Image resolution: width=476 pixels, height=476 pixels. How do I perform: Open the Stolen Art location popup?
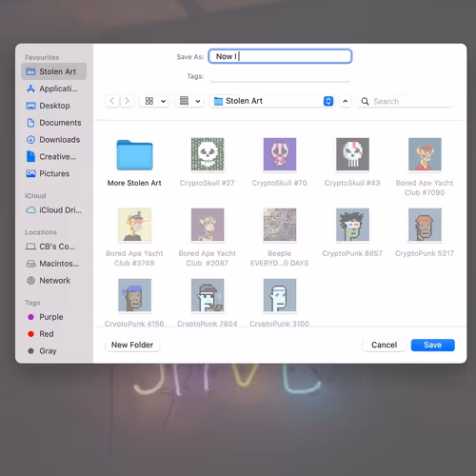pos(272,101)
